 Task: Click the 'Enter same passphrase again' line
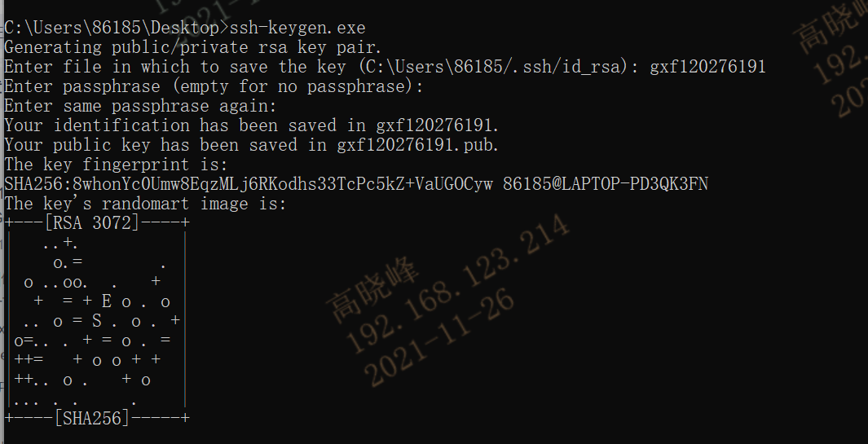pyautogui.click(x=141, y=106)
